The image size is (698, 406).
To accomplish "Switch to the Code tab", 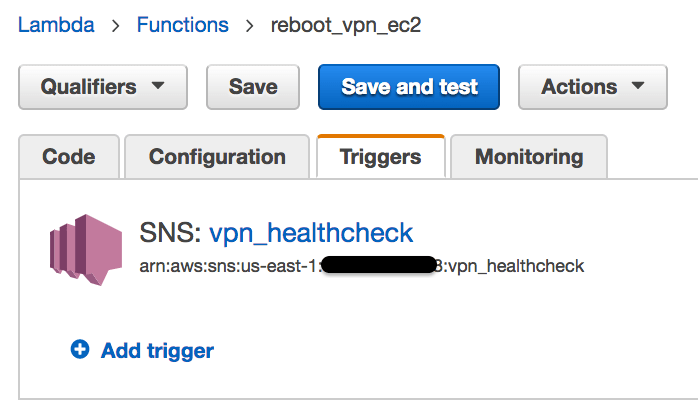I will tap(69, 157).
